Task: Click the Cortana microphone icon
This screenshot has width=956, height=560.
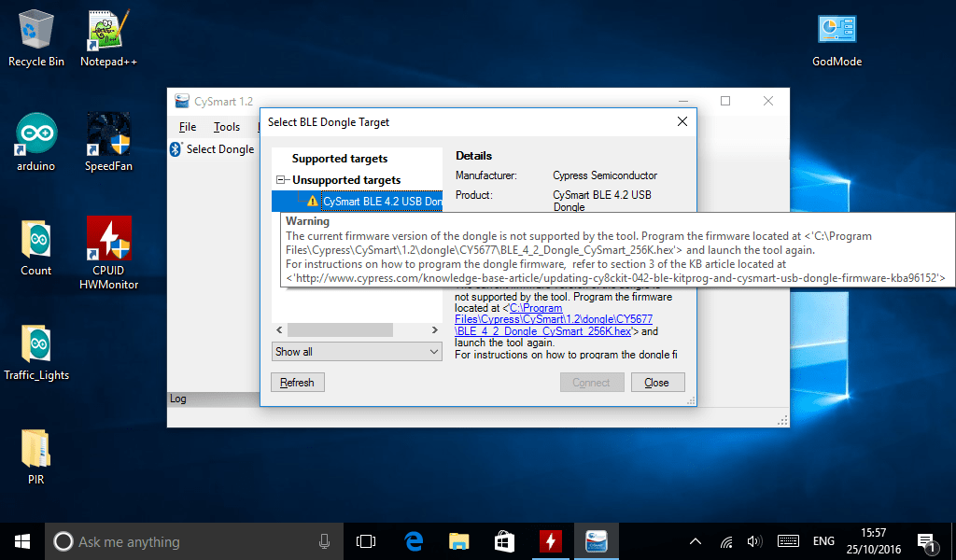Action: click(x=324, y=541)
